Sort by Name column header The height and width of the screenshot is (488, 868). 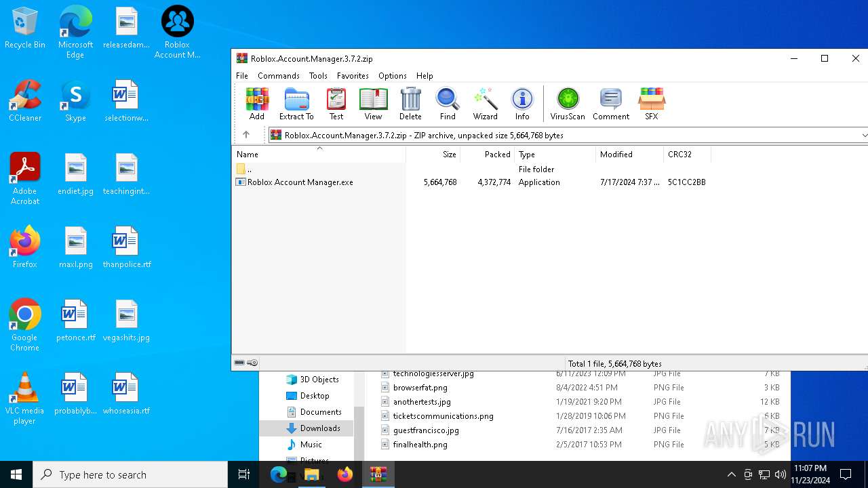pyautogui.click(x=319, y=155)
